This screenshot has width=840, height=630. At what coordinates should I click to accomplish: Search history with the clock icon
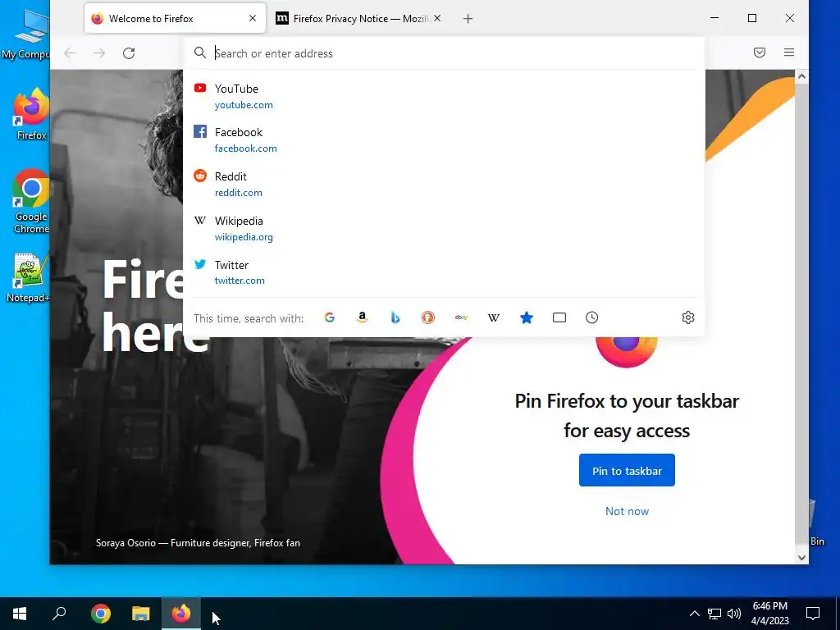592,317
